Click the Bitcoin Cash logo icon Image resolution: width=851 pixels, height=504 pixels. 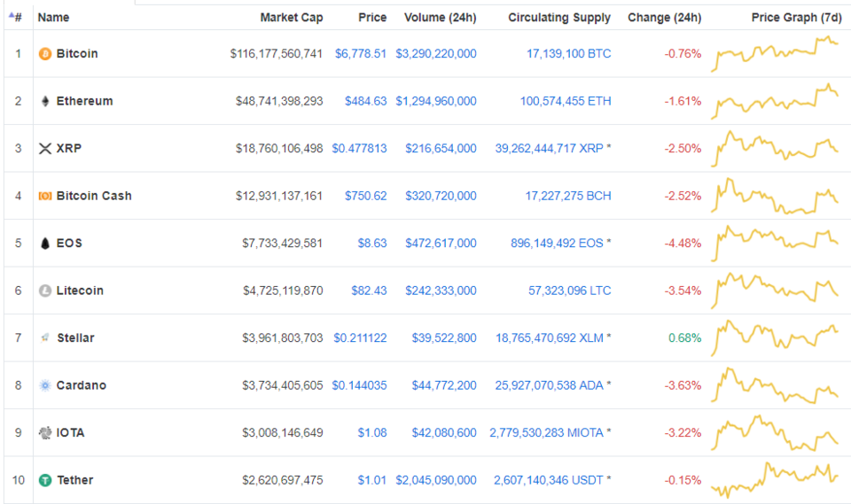45,196
